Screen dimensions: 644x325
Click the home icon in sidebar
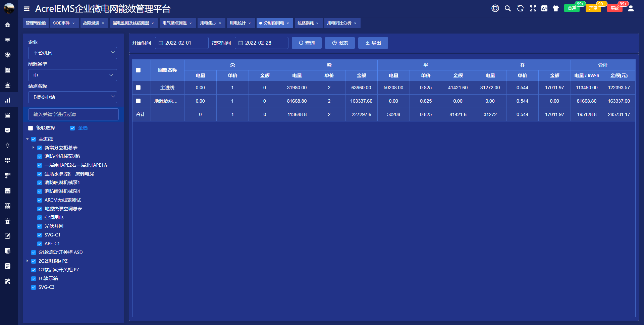(7, 25)
